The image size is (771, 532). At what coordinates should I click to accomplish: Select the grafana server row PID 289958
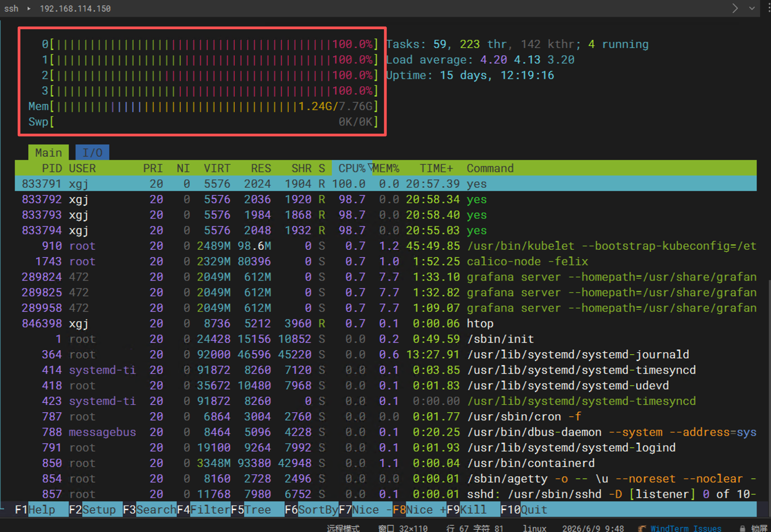tap(385, 308)
